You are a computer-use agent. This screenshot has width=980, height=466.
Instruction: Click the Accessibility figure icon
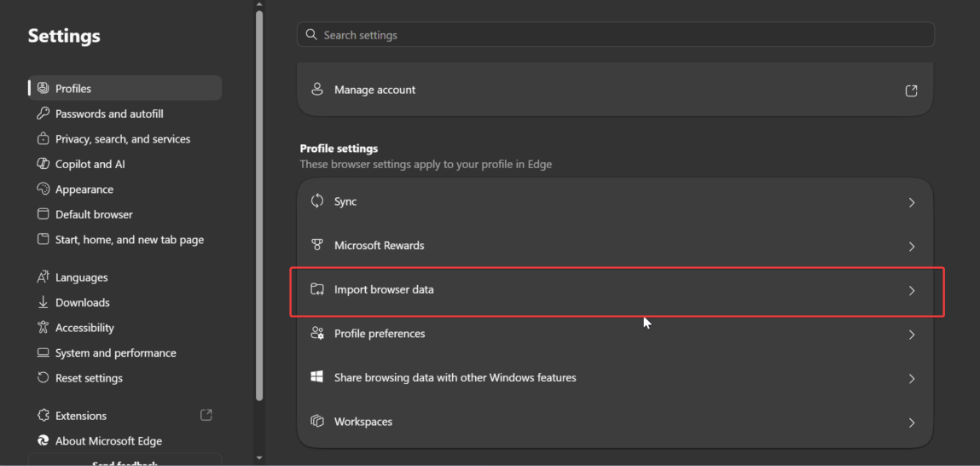43,327
